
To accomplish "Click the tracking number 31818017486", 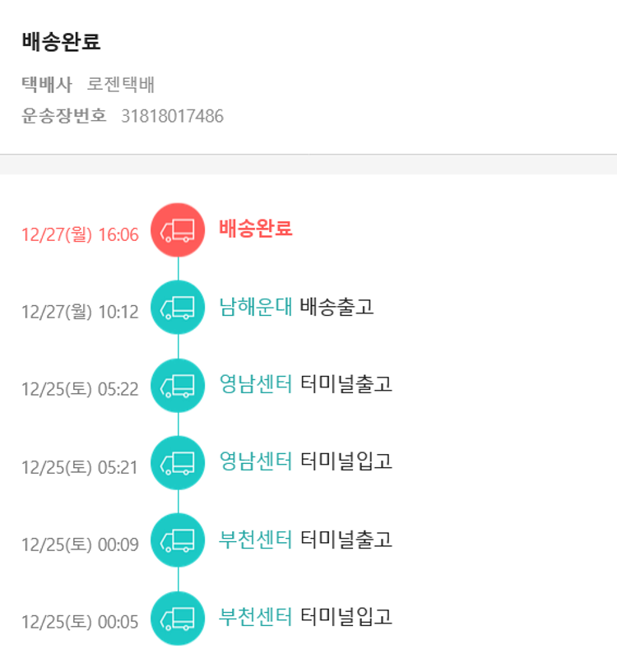I will coord(172,116).
